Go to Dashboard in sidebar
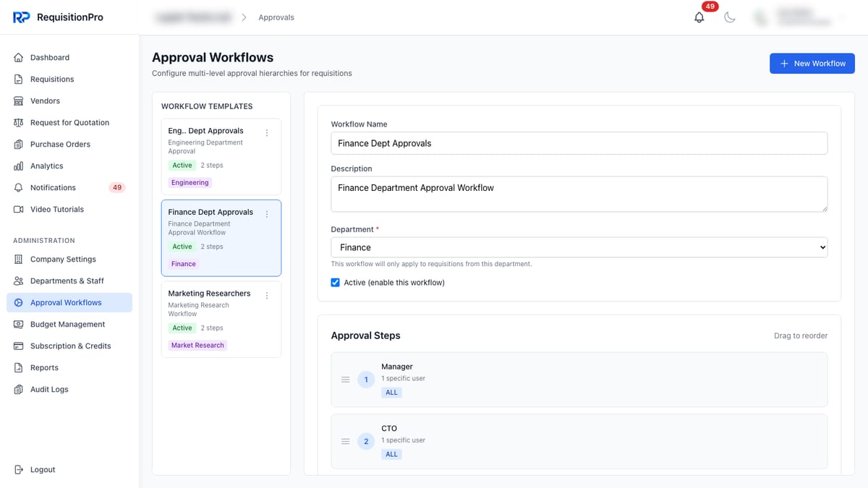This screenshot has width=868, height=488. [x=69, y=57]
